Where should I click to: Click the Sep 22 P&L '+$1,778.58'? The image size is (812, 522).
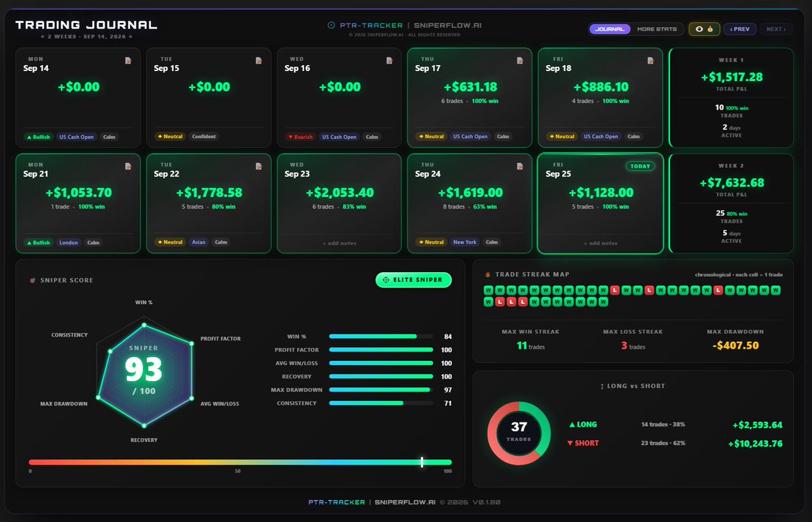(x=208, y=193)
